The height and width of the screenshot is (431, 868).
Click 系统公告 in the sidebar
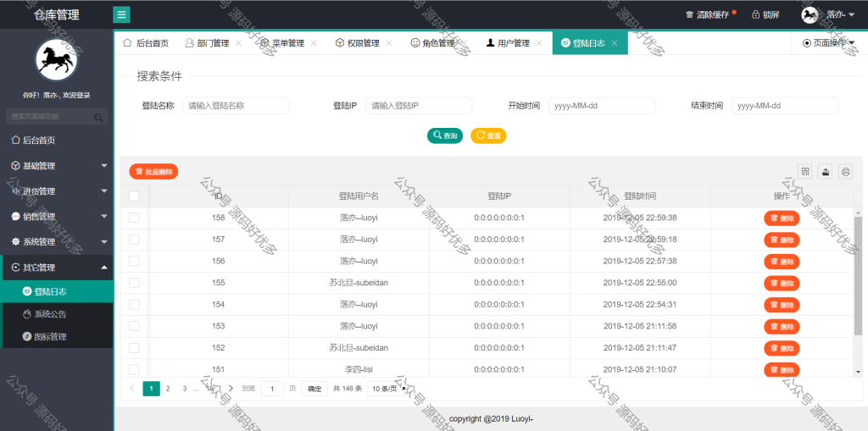point(58,314)
